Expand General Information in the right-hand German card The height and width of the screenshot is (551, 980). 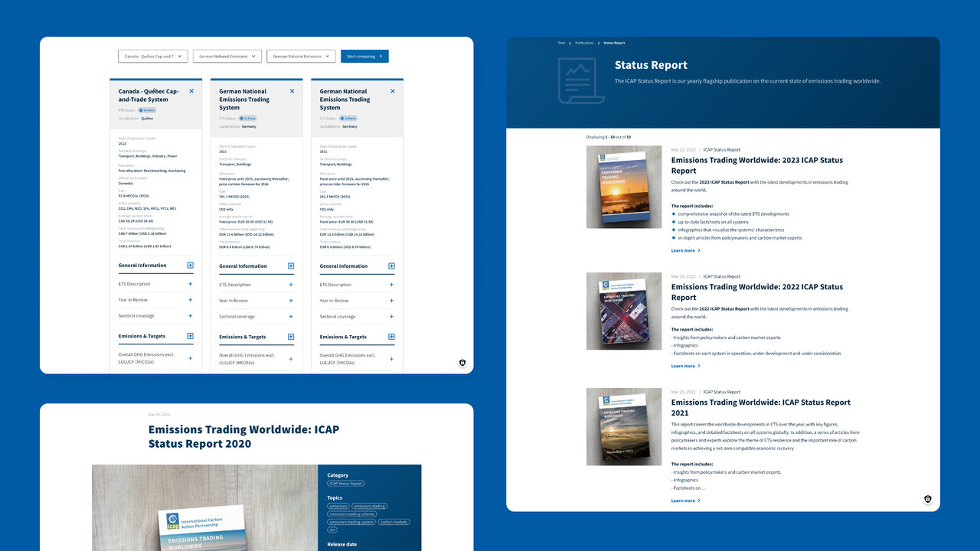(x=391, y=266)
